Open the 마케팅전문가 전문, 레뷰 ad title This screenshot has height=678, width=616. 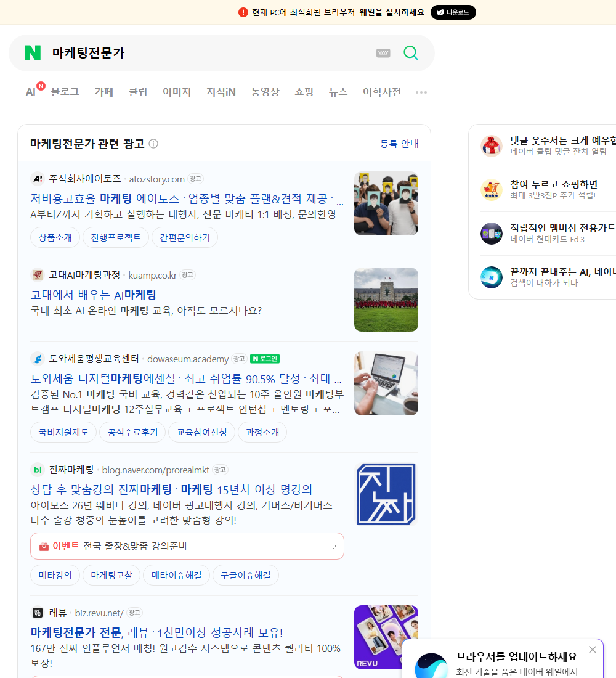156,632
